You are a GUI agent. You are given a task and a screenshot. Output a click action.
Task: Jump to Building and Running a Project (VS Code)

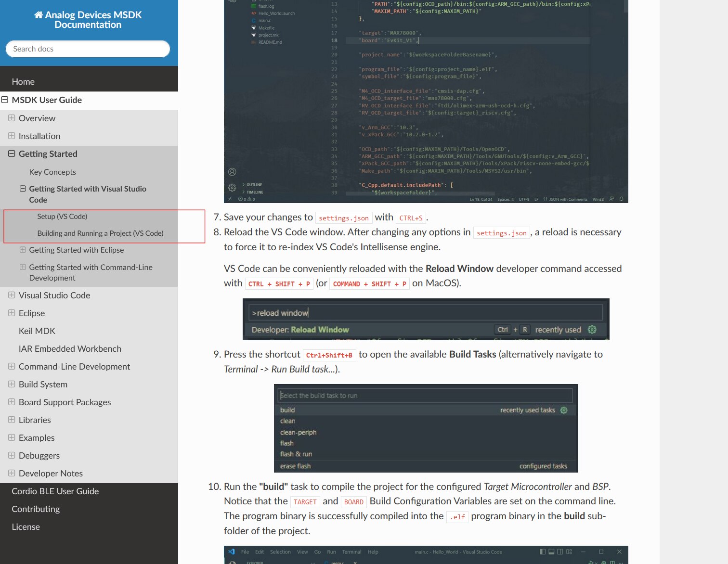[x=100, y=233]
